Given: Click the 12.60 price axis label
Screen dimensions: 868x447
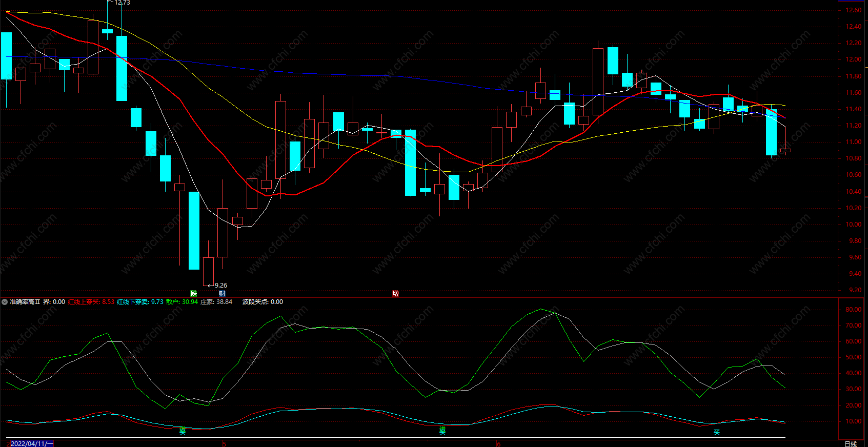Looking at the screenshot, I should pos(854,10).
